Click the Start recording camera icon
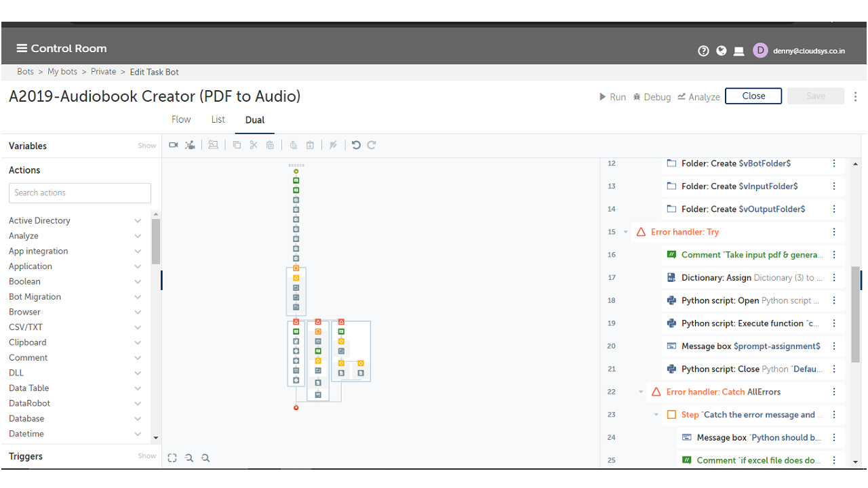Screen dimensions: 868x488 coord(173,145)
